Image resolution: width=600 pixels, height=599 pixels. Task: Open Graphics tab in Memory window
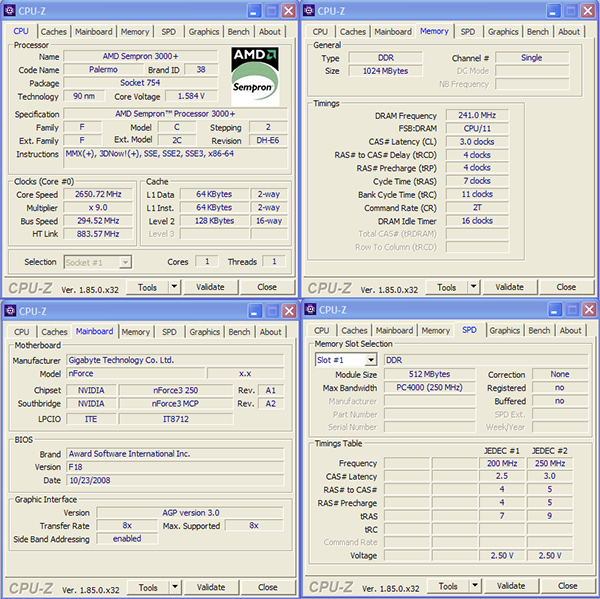(x=503, y=32)
